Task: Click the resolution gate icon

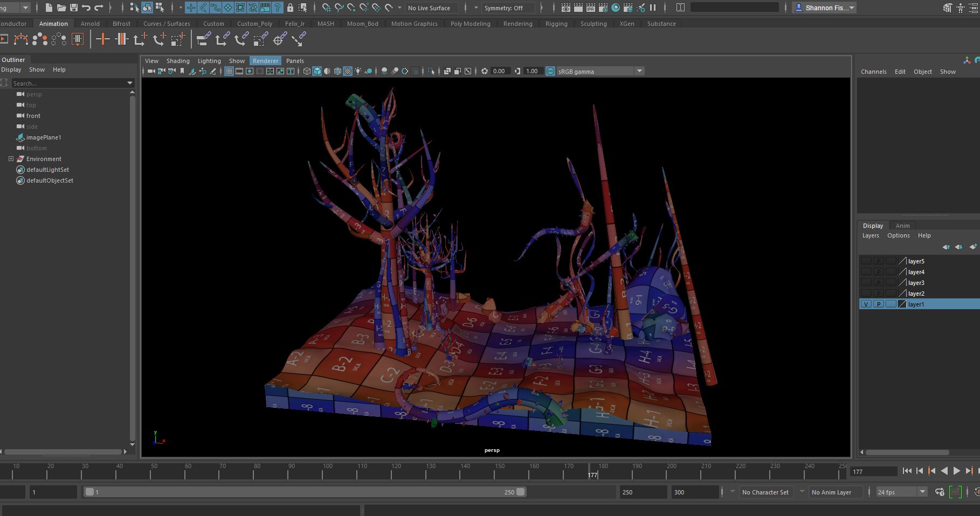Action: pos(250,71)
